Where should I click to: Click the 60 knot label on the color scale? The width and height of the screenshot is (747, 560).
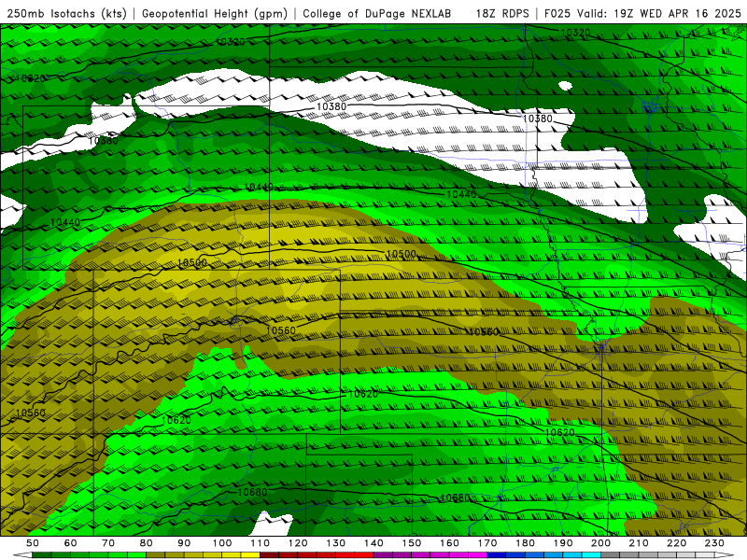click(x=71, y=543)
